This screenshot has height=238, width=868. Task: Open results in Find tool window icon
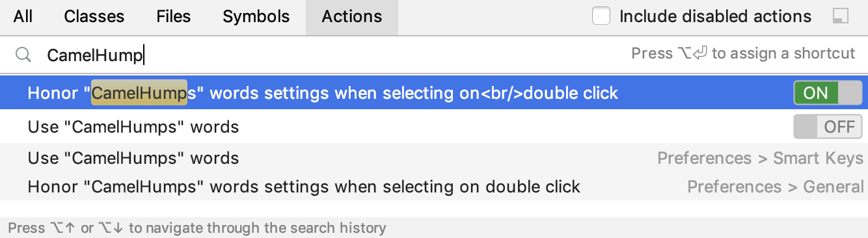(x=841, y=16)
